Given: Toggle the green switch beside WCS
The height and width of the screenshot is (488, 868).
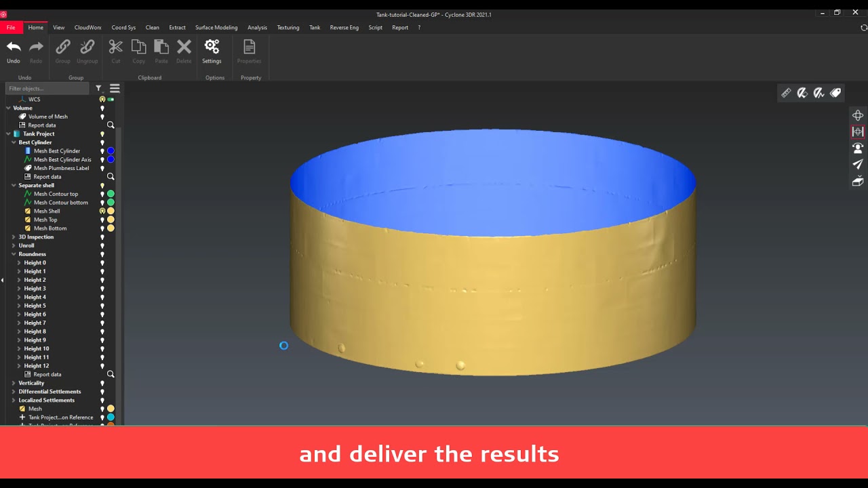Looking at the screenshot, I should tap(111, 99).
